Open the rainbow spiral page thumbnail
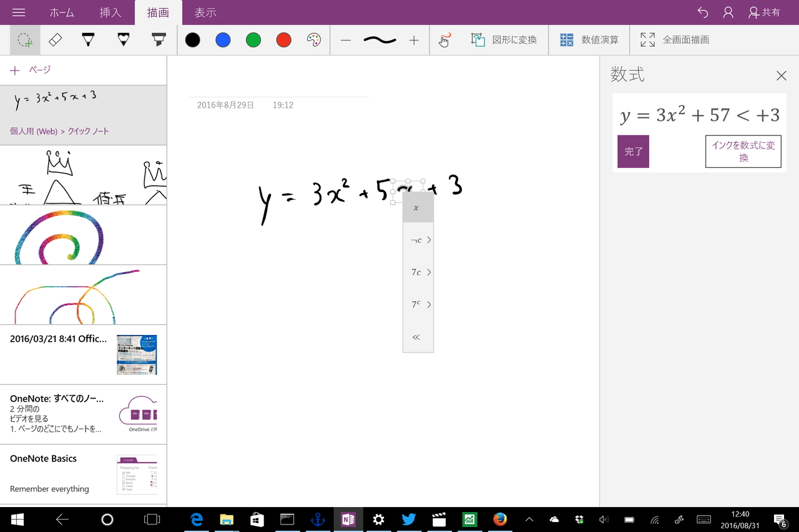This screenshot has height=532, width=799. coord(83,235)
